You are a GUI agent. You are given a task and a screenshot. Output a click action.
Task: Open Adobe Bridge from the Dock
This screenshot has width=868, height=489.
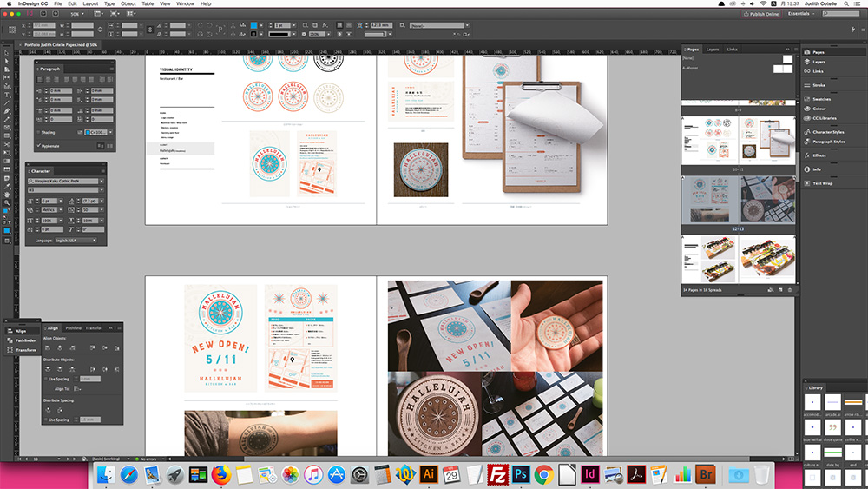tap(706, 474)
